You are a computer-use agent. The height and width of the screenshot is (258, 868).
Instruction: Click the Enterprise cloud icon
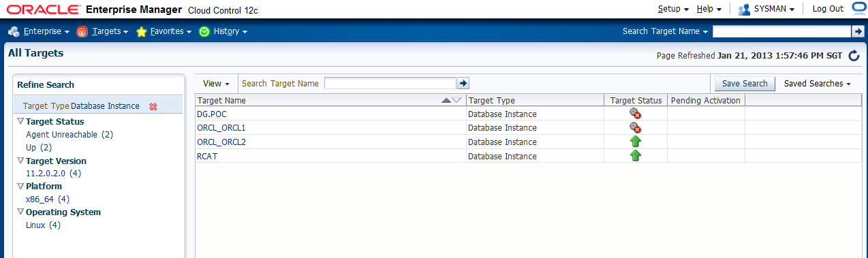point(14,31)
